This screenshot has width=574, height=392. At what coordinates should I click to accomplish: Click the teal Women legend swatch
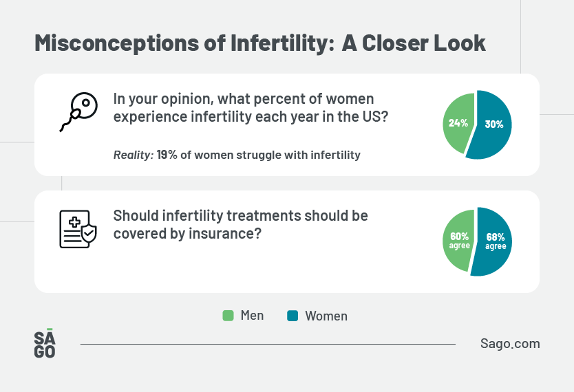(x=293, y=316)
